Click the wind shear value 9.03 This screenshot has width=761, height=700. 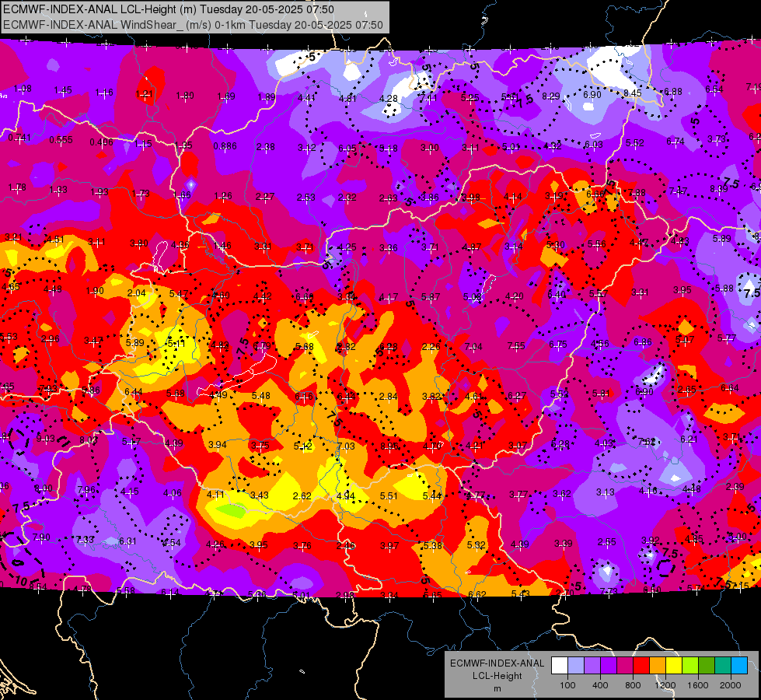pos(46,439)
